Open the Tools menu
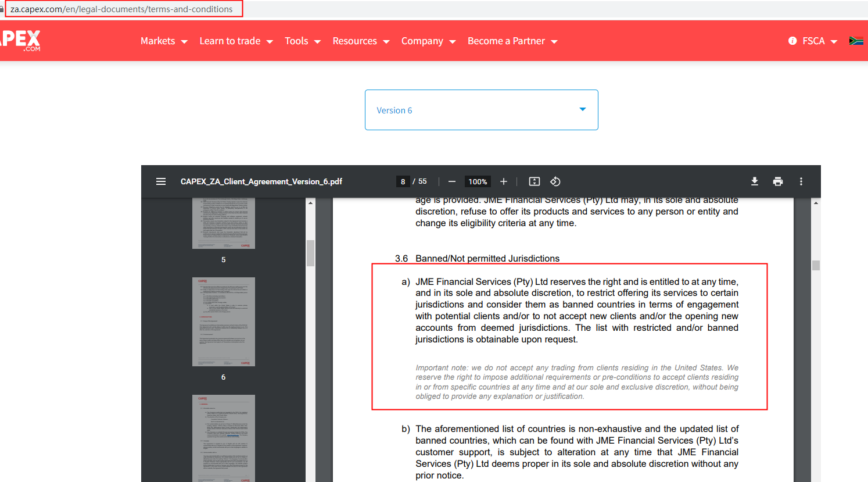The image size is (868, 482). (x=303, y=41)
